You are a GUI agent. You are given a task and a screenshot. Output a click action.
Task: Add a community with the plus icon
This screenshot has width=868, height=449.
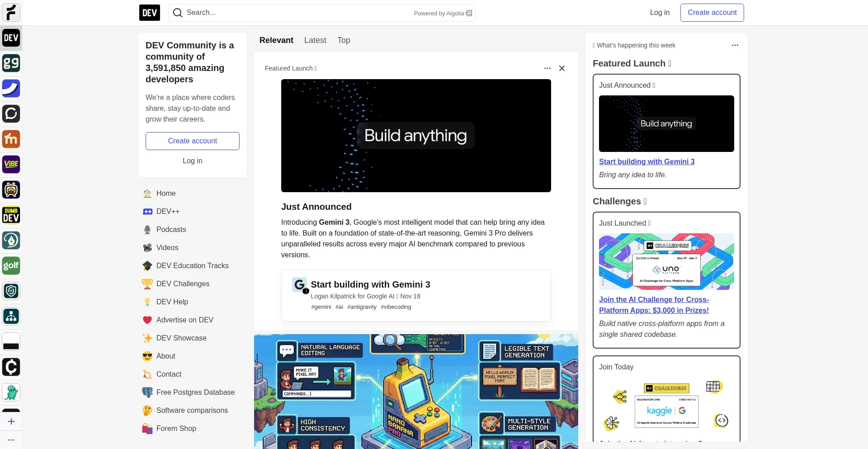click(11, 421)
